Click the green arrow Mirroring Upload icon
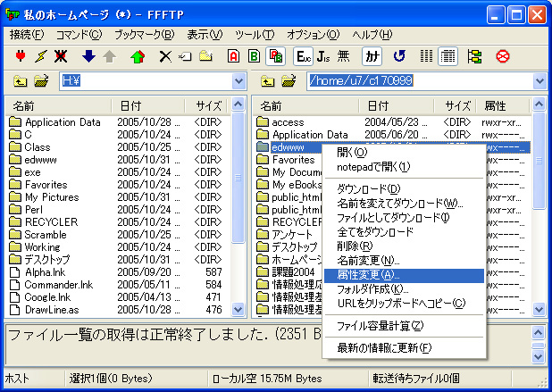 point(138,56)
